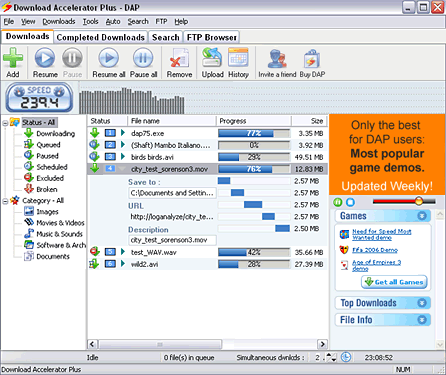Image resolution: width=446 pixels, height=375 pixels.
Task: Collapse details of city_test_sorenson3.mov row
Action: [122, 169]
